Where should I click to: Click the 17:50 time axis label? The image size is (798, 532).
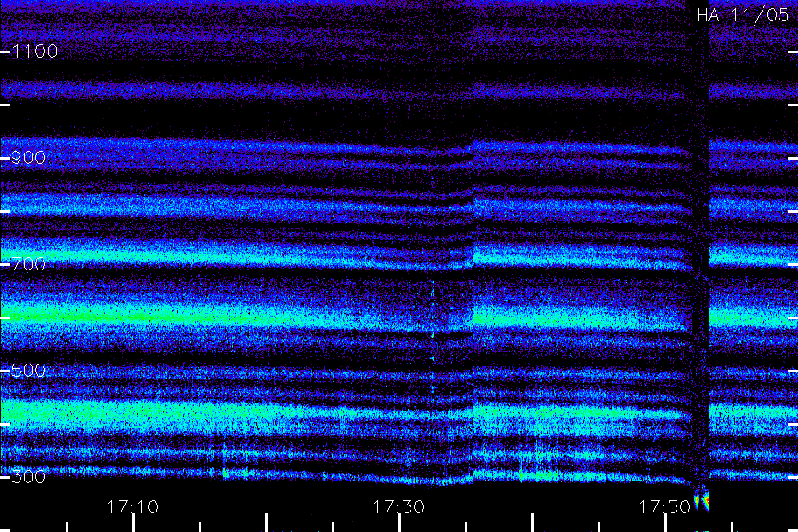click(665, 507)
